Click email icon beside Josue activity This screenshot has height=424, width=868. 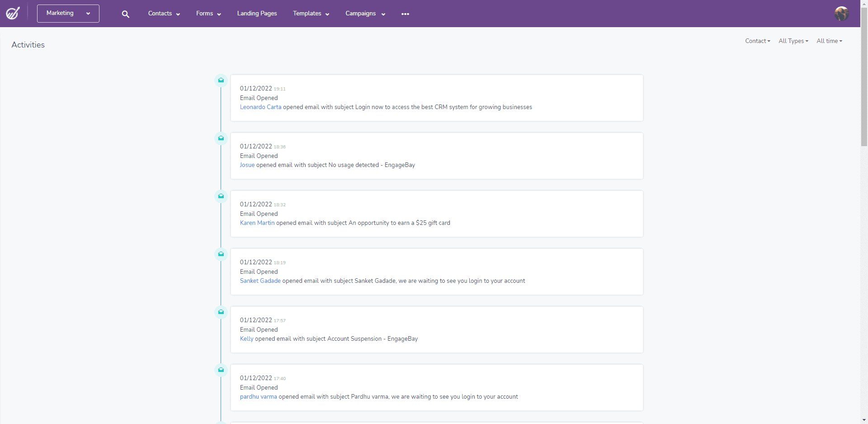(221, 138)
